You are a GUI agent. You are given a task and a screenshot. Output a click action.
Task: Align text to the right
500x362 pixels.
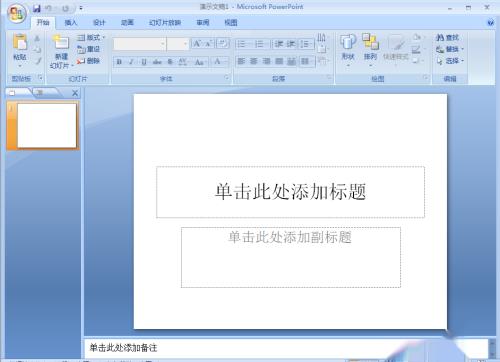(x=267, y=61)
